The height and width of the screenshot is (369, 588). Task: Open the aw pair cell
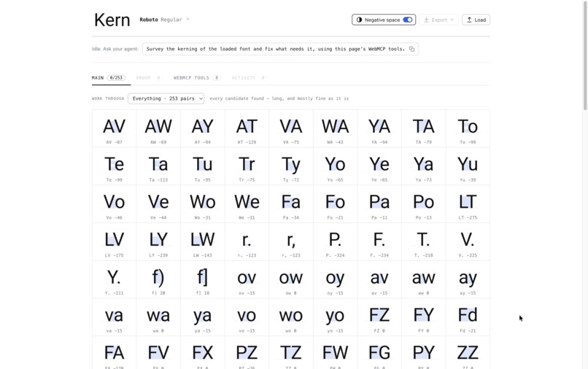click(x=424, y=280)
